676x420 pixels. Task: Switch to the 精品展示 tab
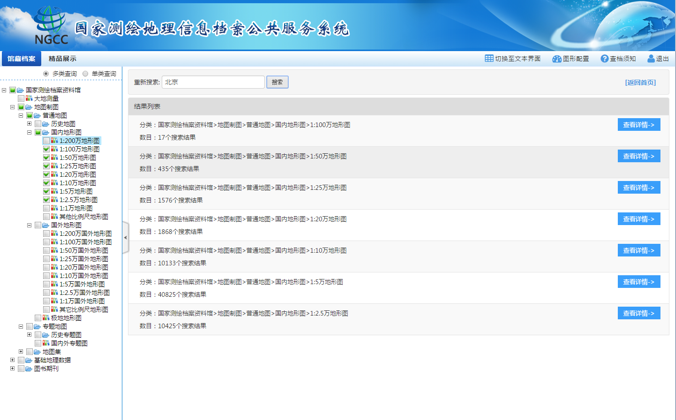point(62,59)
